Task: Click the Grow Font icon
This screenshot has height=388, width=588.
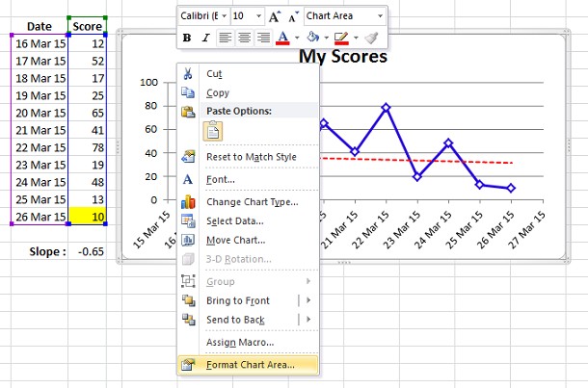Action: [275, 16]
